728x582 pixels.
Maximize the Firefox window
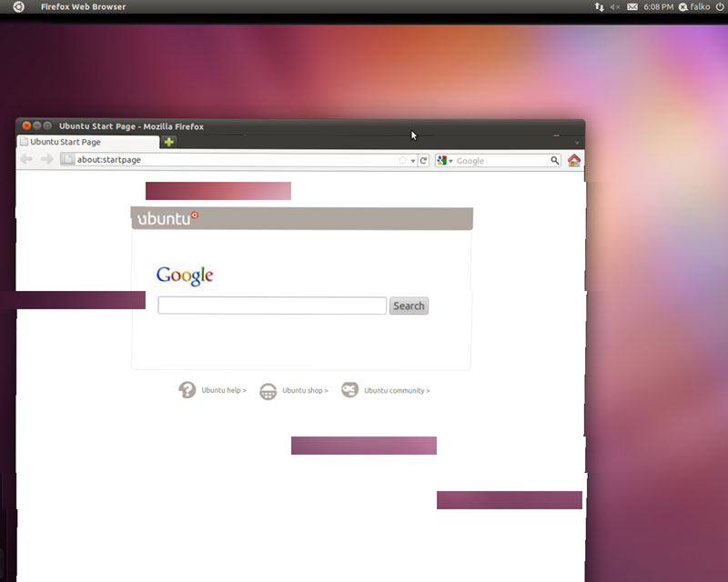point(47,125)
